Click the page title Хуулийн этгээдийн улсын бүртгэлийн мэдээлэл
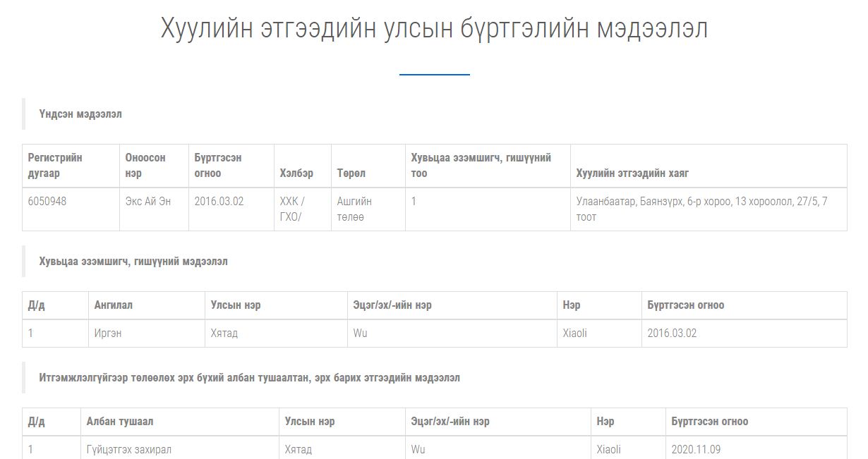The width and height of the screenshot is (868, 459). tap(434, 30)
